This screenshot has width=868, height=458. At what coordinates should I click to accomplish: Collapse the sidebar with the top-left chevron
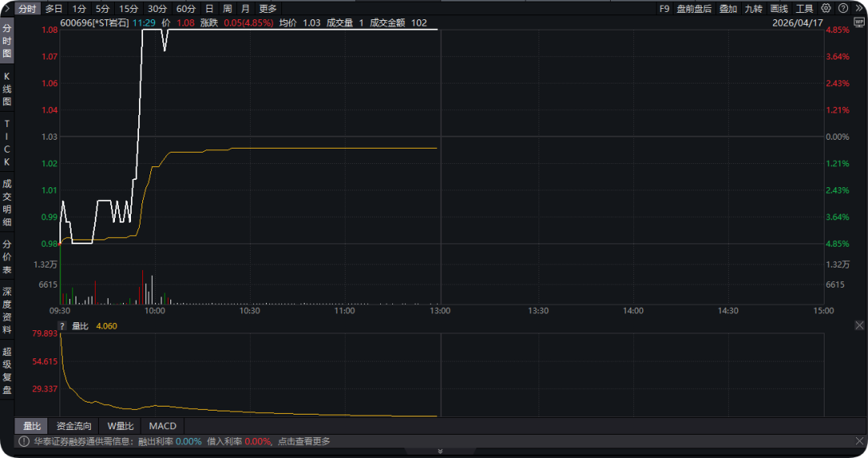tap(6, 8)
